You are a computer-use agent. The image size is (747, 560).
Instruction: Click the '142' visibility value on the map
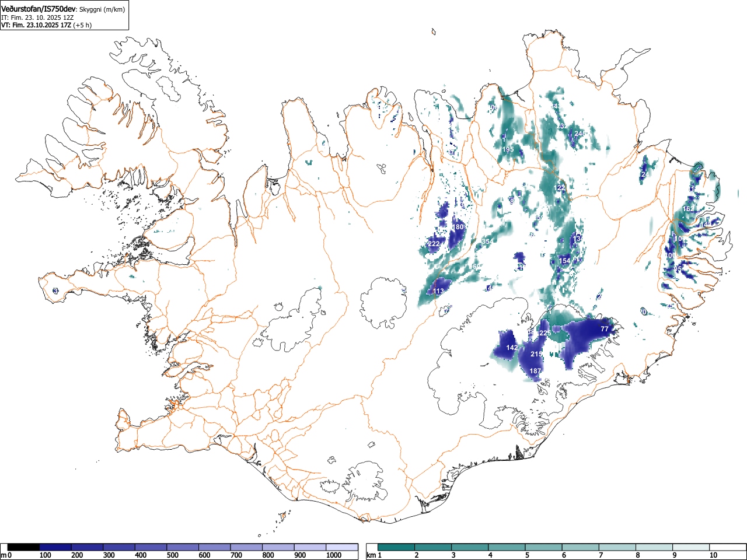[512, 348]
